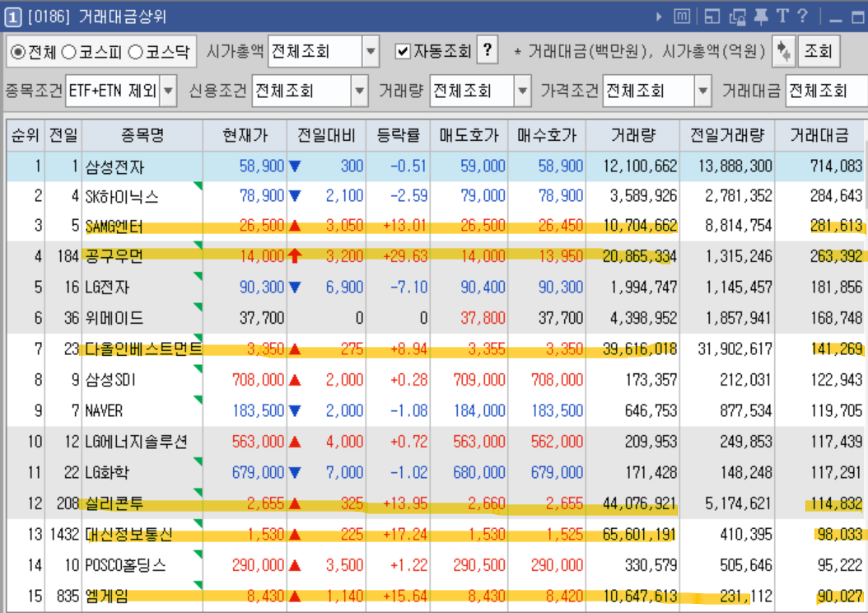Select the 삼성SDI stock name
The height and width of the screenshot is (613, 868).
110,381
